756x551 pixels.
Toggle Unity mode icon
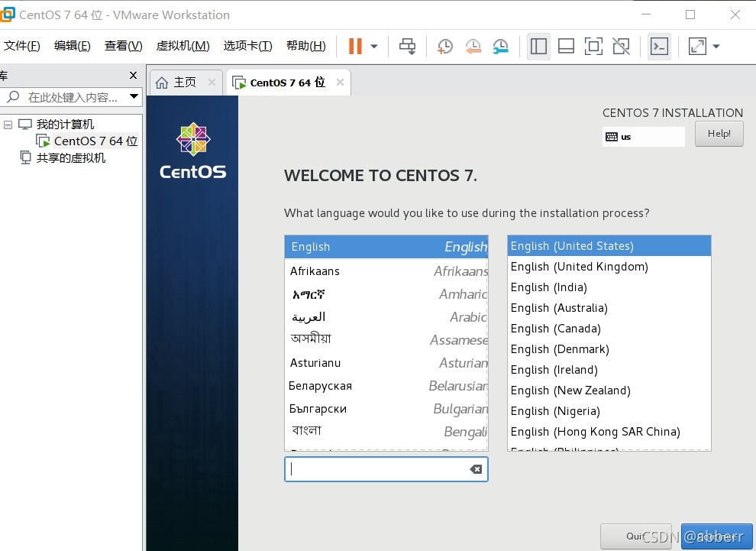pyautogui.click(x=621, y=47)
